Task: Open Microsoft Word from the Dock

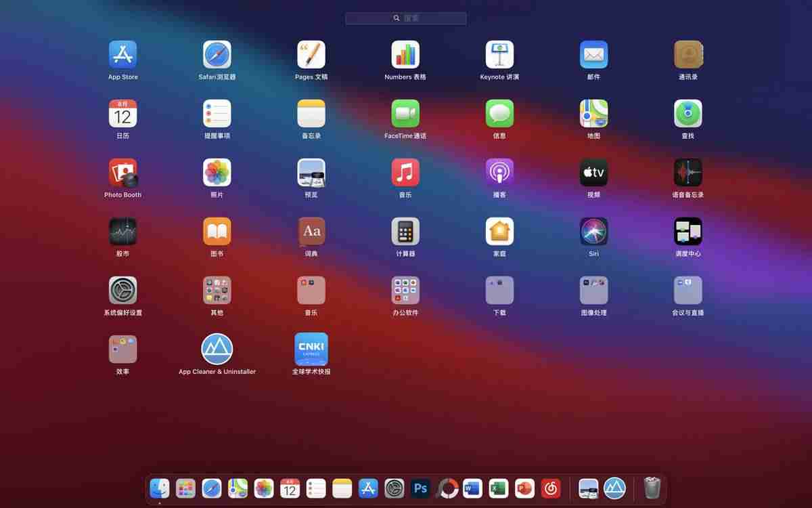Action: (472, 488)
